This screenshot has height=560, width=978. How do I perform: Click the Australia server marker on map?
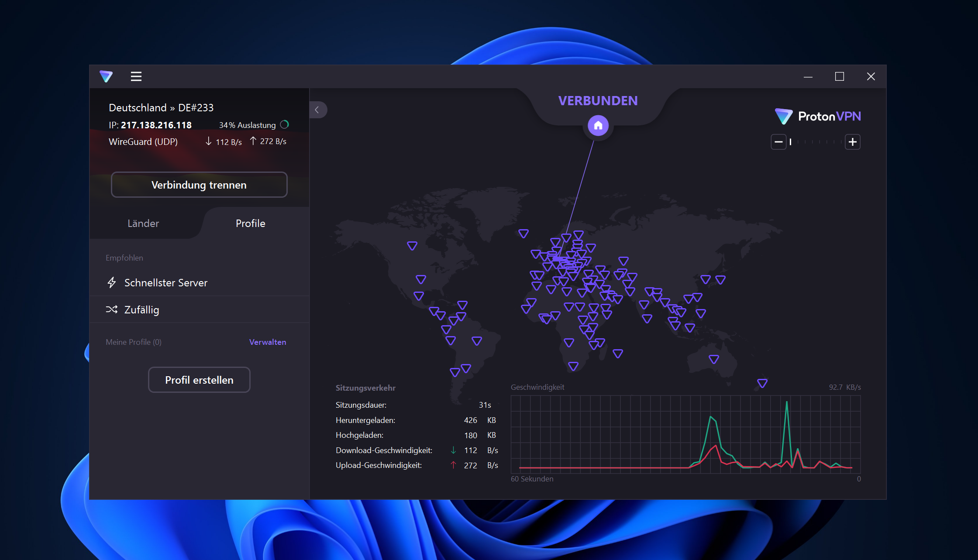[714, 359]
